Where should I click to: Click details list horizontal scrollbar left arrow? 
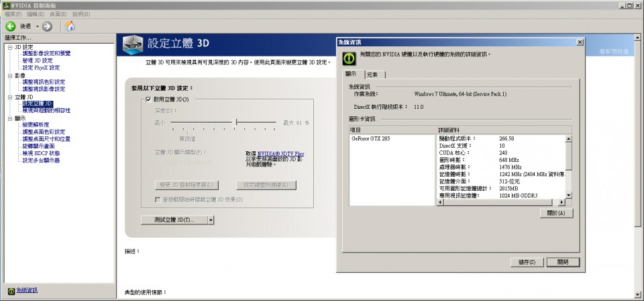[x=440, y=202]
